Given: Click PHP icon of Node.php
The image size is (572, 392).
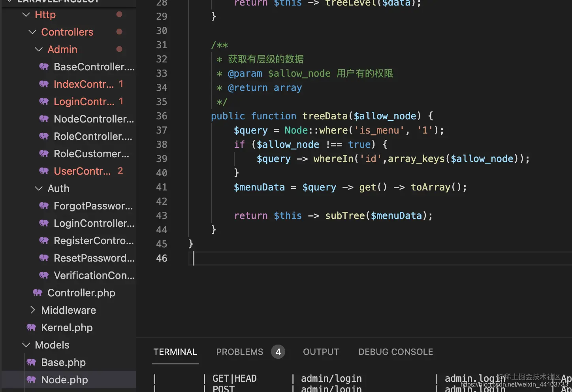Looking at the screenshot, I should 31,380.
